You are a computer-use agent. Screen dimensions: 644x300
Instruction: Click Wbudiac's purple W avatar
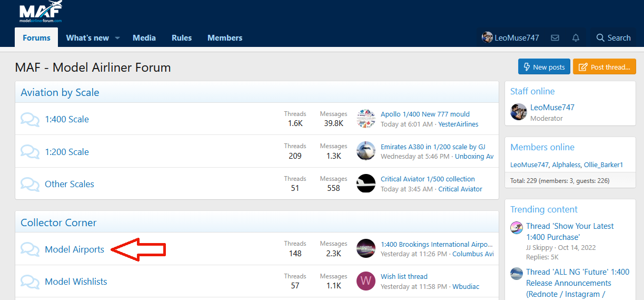366,281
